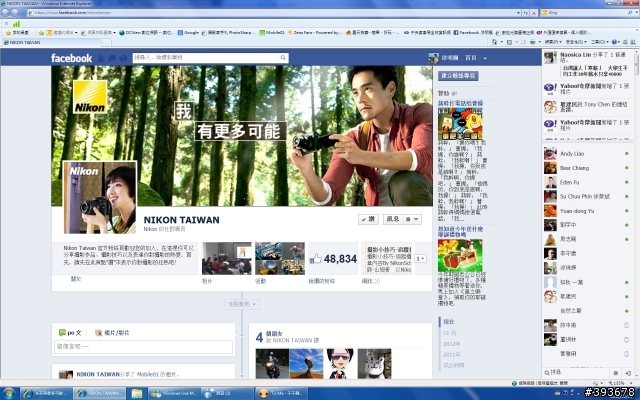Open the account dropdown arrow in header

(x=485, y=58)
